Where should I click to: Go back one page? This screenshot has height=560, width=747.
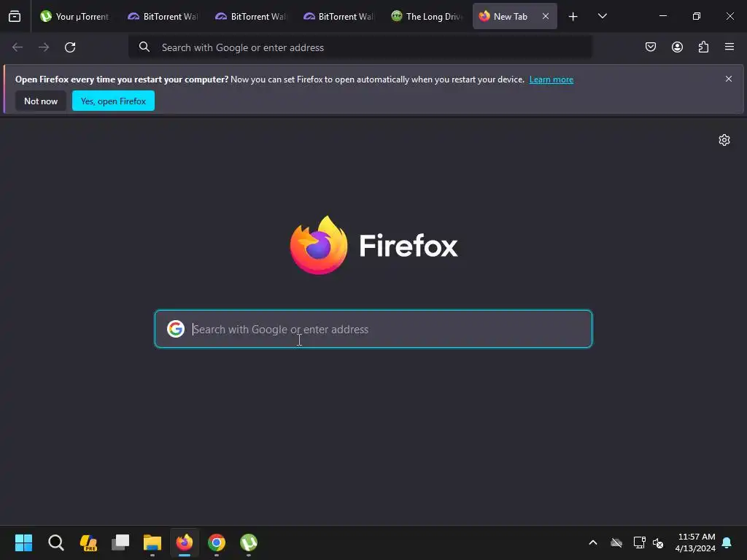coord(18,47)
